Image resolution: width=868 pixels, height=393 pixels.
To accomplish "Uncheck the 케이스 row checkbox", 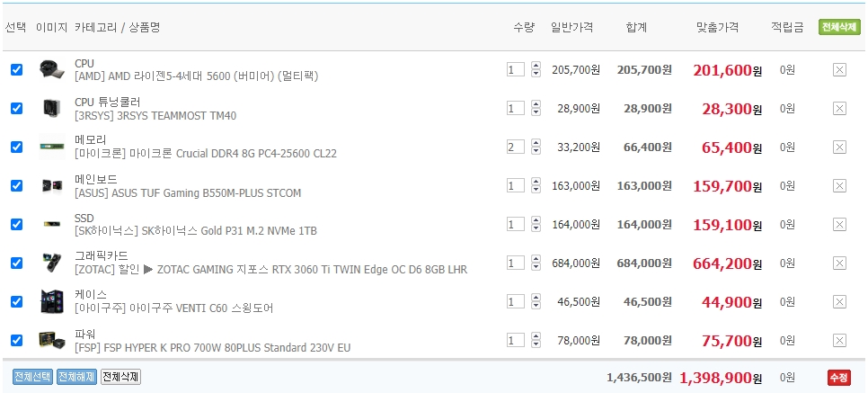I will [16, 301].
